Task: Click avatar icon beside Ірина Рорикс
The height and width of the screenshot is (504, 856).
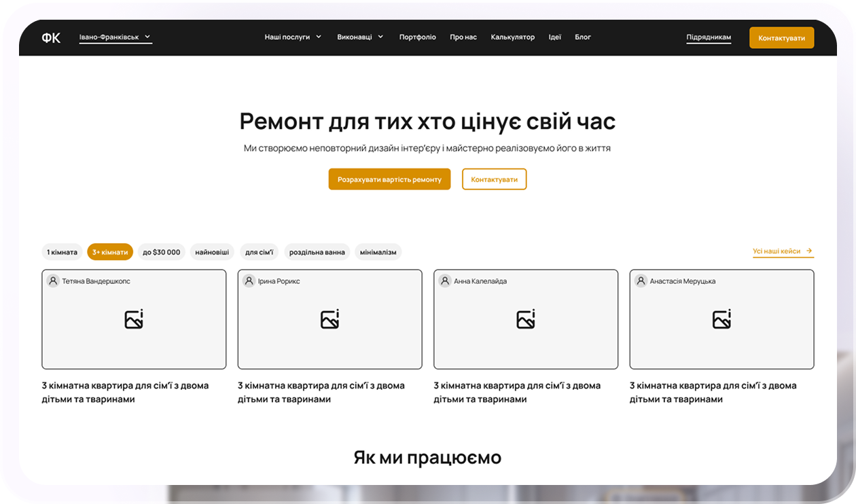Action: pyautogui.click(x=249, y=281)
